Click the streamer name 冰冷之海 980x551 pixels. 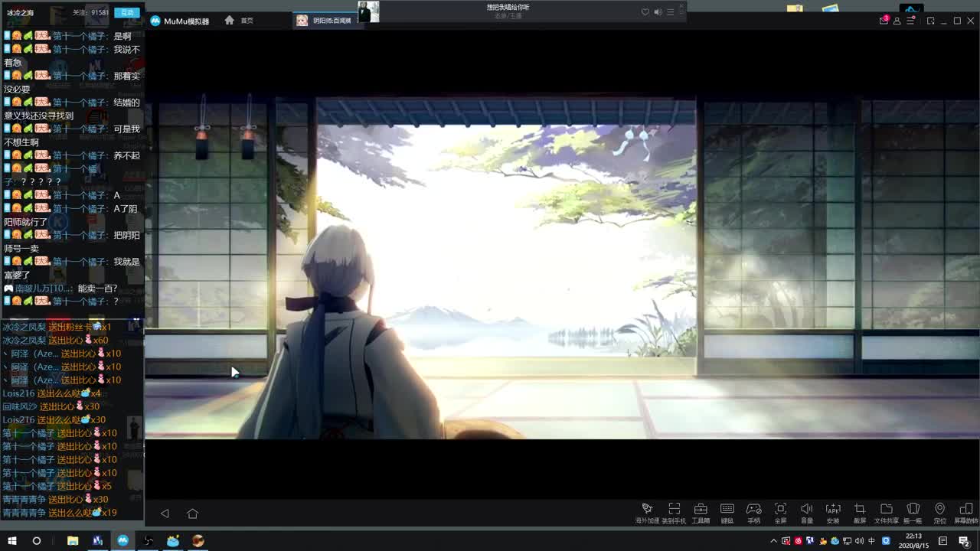tap(21, 13)
